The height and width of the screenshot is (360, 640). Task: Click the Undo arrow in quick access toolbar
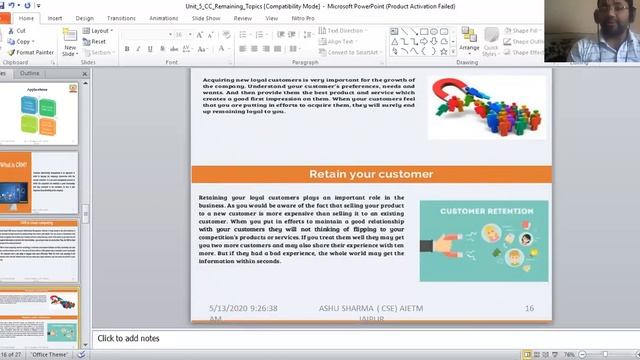tap(11, 5)
